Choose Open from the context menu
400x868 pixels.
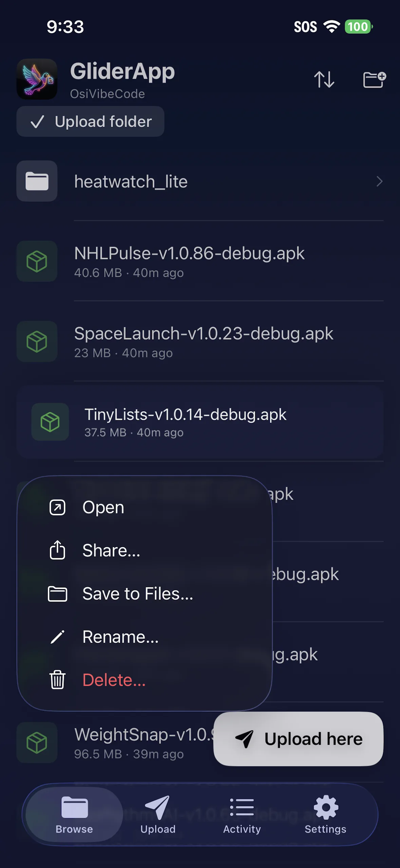[x=145, y=507]
